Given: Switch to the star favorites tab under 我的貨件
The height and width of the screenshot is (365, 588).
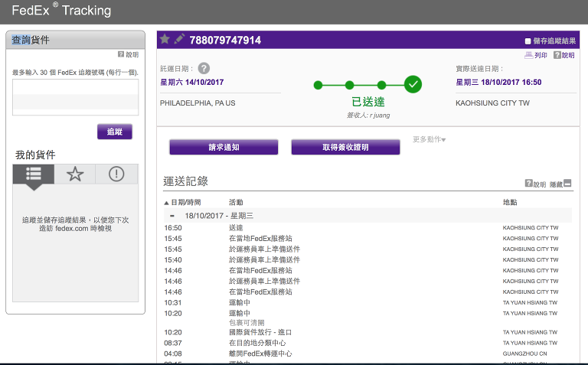Looking at the screenshot, I should (75, 174).
